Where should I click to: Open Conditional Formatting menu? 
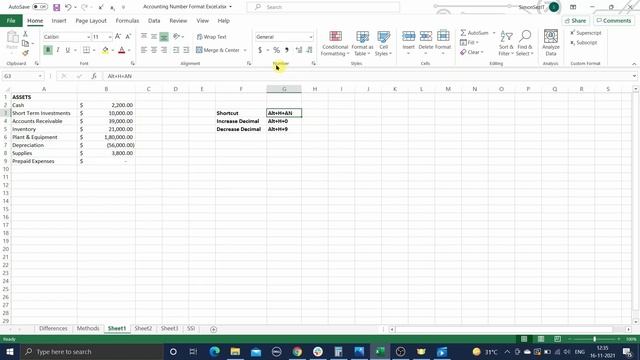[x=335, y=43]
